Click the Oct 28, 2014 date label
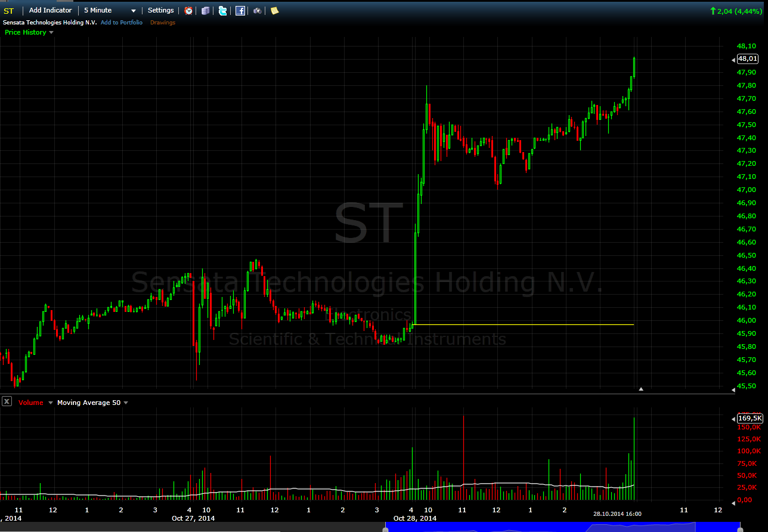Viewport: 768px width, 532px height. (x=415, y=518)
